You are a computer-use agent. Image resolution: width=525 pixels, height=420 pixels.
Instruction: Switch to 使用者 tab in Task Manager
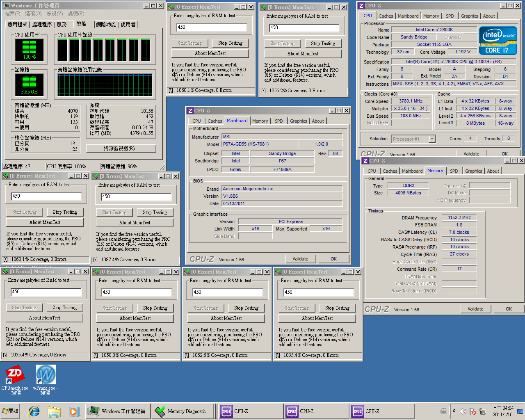pos(128,25)
